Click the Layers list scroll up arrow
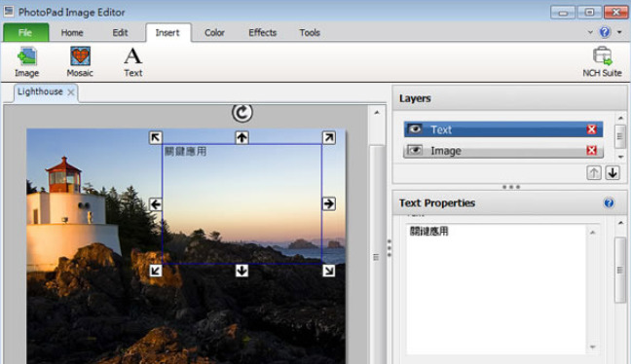The width and height of the screenshot is (631, 364). [x=620, y=118]
